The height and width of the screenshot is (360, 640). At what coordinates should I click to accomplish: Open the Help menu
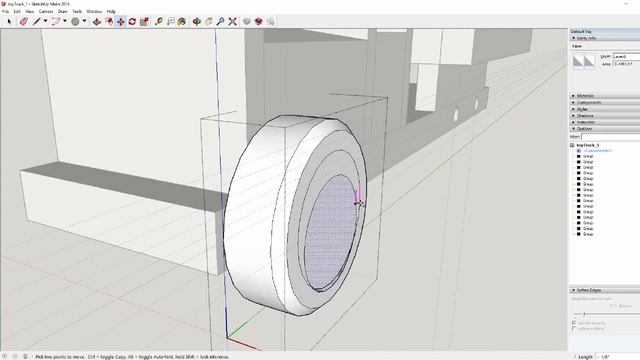[x=111, y=11]
